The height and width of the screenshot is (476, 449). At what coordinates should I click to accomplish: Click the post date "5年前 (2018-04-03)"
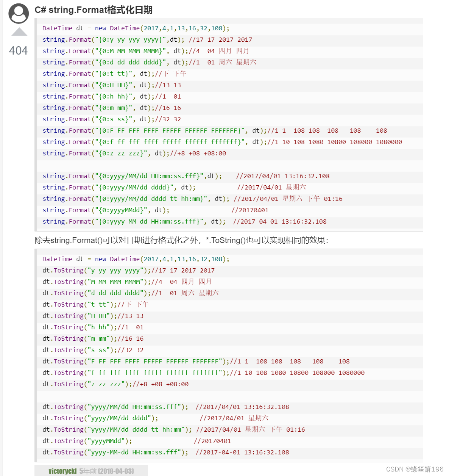coord(106,471)
